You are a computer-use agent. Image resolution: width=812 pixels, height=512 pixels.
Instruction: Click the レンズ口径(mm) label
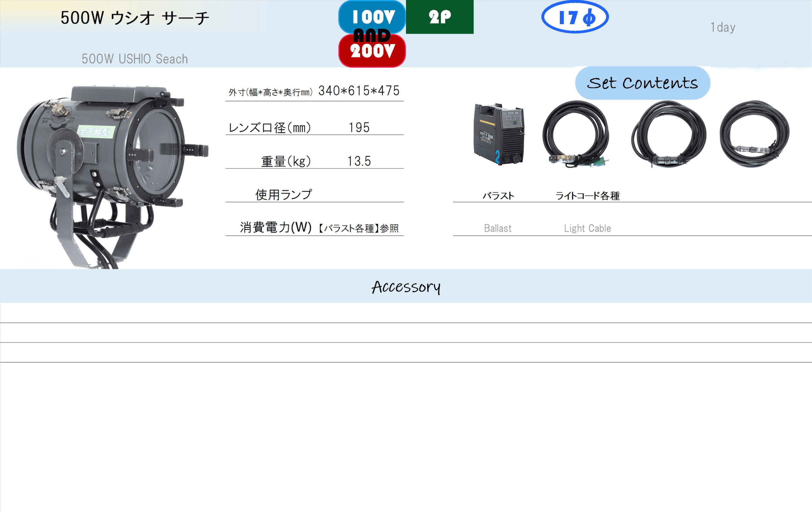click(x=269, y=128)
